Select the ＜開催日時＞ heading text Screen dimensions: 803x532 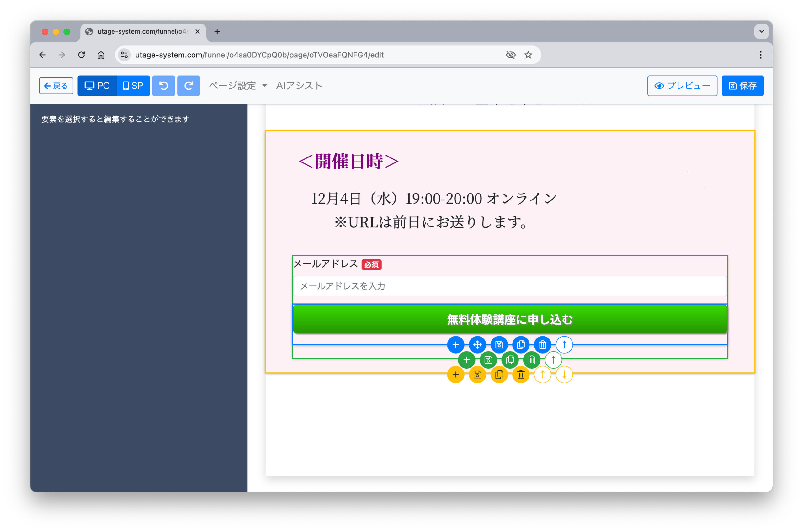[349, 161]
